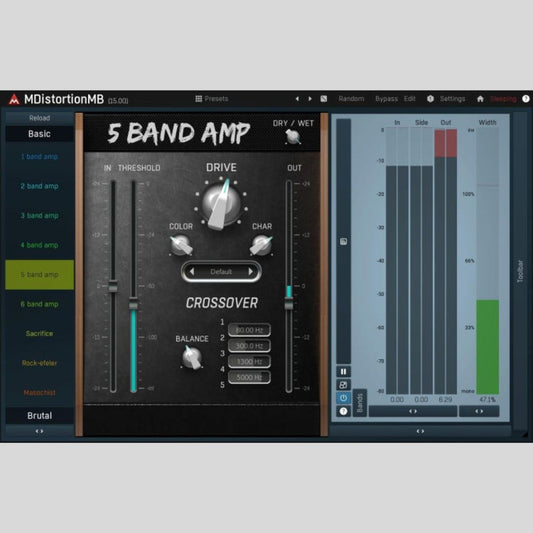Open the Default mode selector
The width and height of the screenshot is (533, 533).
click(221, 272)
